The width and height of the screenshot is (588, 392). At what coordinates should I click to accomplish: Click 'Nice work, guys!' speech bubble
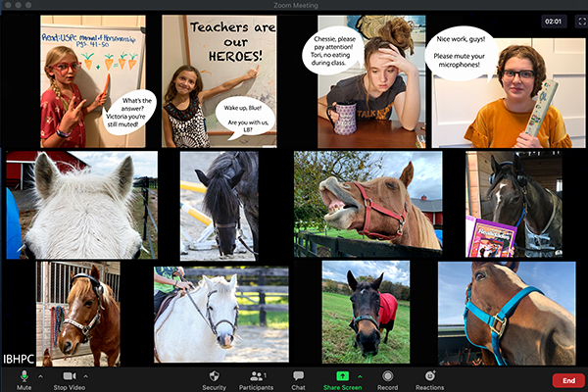462,53
